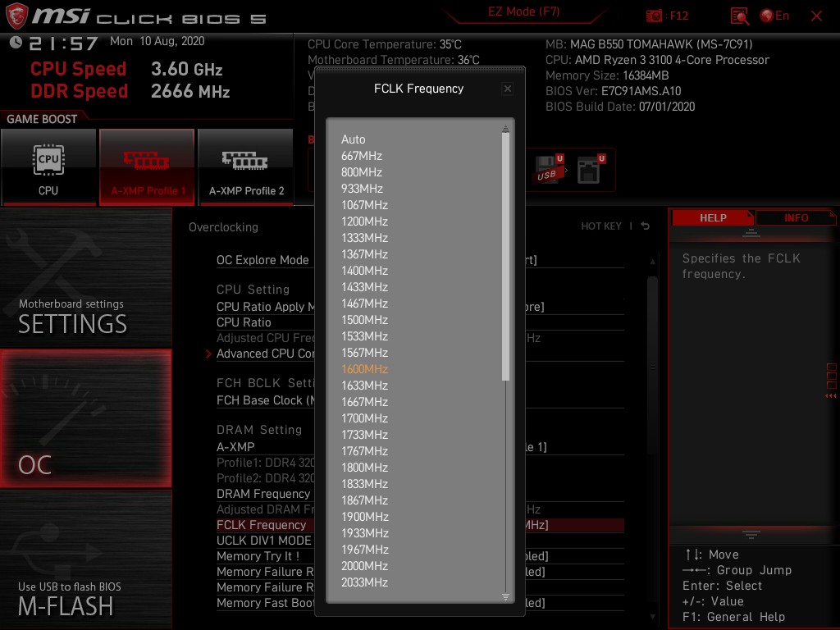The image size is (840, 630).
Task: Open the M-FLASH section
Action: pos(85,559)
